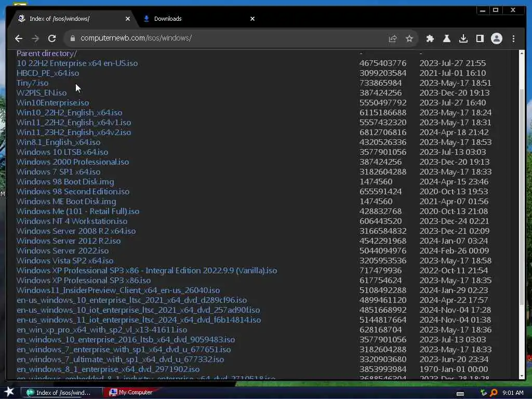Download Win10Enterprise.iso
The image size is (532, 399).
click(x=52, y=102)
